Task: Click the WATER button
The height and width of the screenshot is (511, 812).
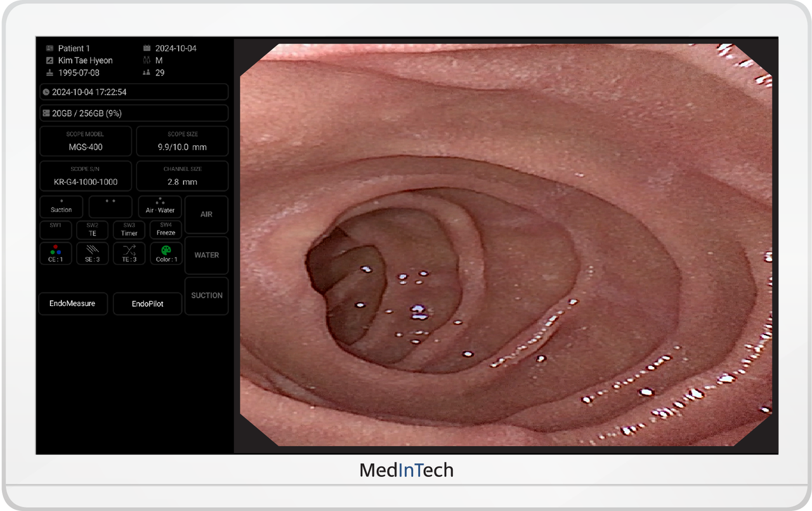Action: (x=206, y=255)
